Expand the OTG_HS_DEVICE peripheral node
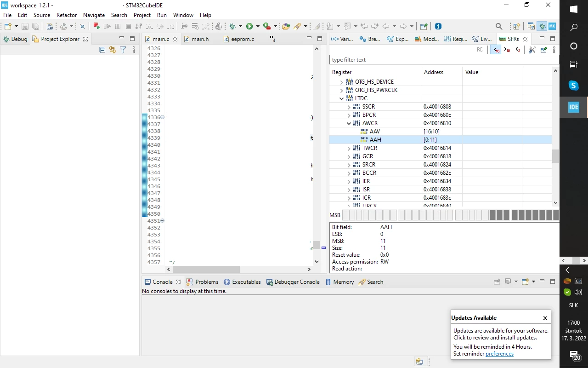Image resolution: width=588 pixels, height=368 pixels. (x=341, y=82)
